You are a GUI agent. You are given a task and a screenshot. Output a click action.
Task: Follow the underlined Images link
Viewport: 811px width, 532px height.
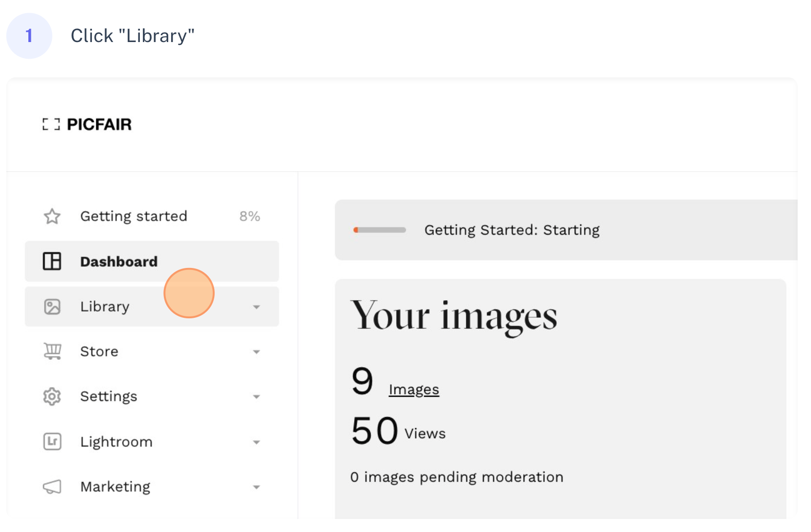414,390
